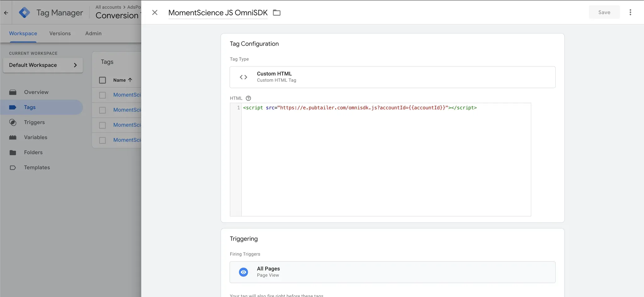644x297 pixels.
Task: Click the back arrow beside Tag Manager
Action: pyautogui.click(x=6, y=13)
